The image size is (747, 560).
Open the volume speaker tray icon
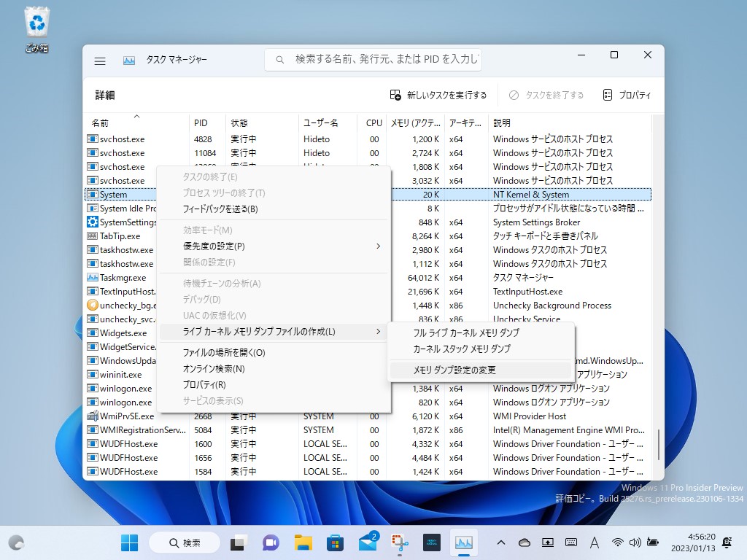pyautogui.click(x=635, y=542)
